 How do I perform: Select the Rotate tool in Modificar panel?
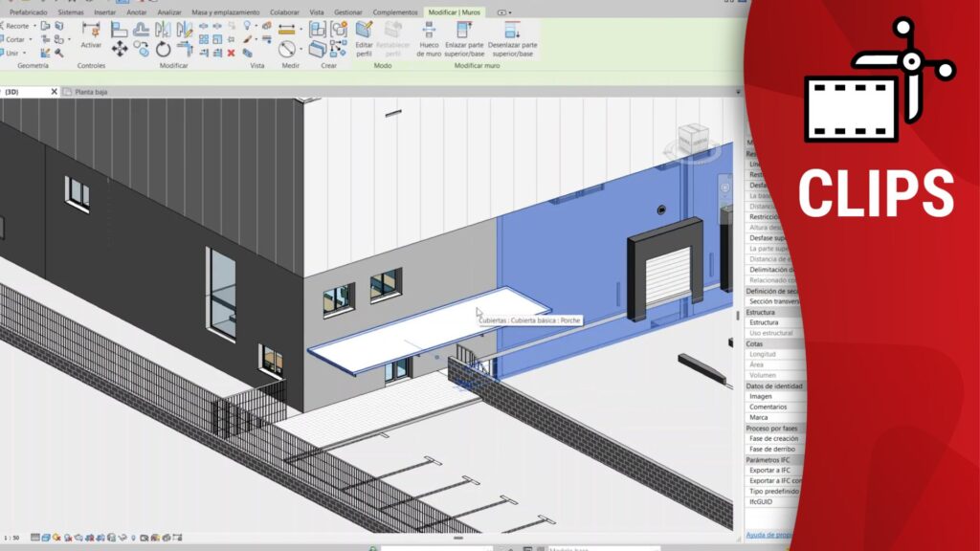(x=163, y=49)
